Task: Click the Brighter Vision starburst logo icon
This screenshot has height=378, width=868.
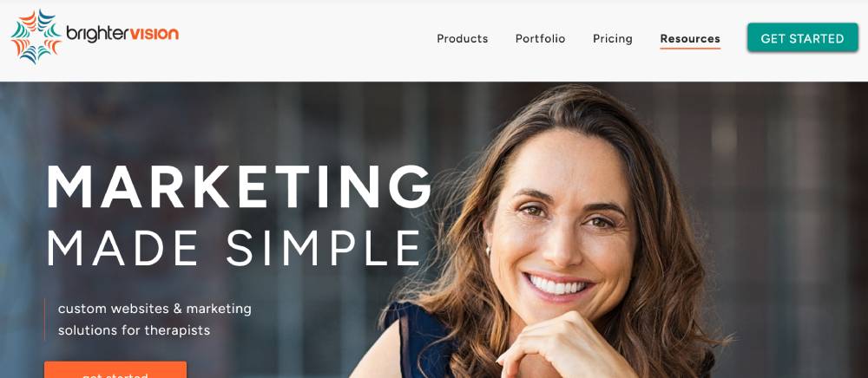Action: [36, 36]
